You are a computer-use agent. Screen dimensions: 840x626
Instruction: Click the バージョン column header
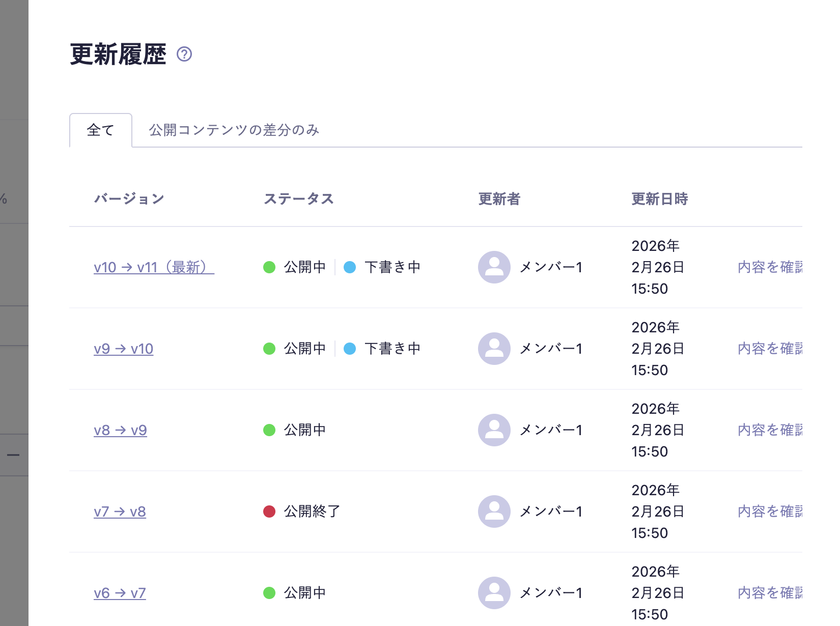point(129,199)
